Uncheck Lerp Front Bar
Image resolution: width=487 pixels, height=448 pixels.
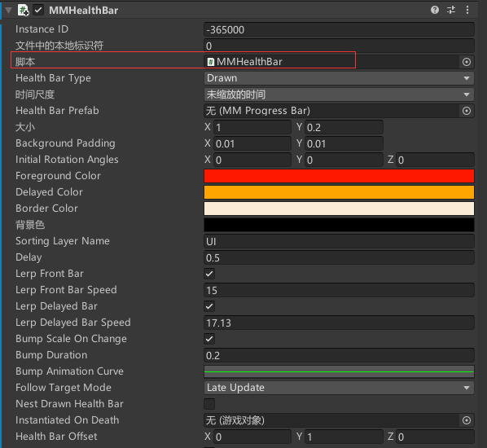click(x=209, y=274)
